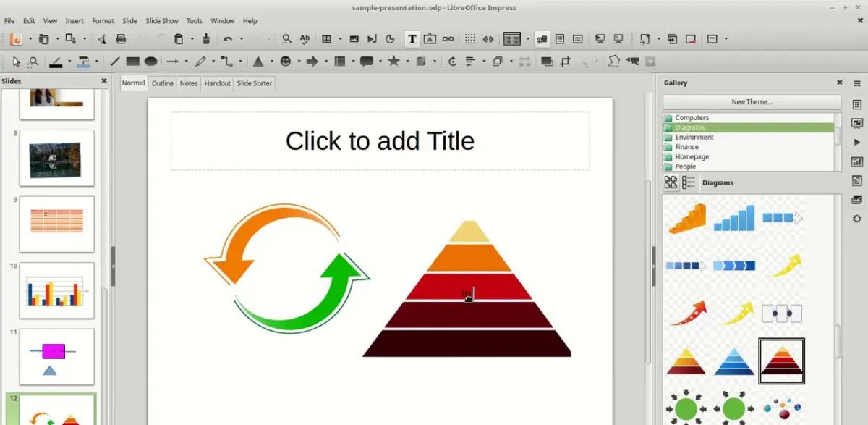Switch to Slide Sorter tab
Viewport: 868px width, 425px height.
click(x=255, y=83)
